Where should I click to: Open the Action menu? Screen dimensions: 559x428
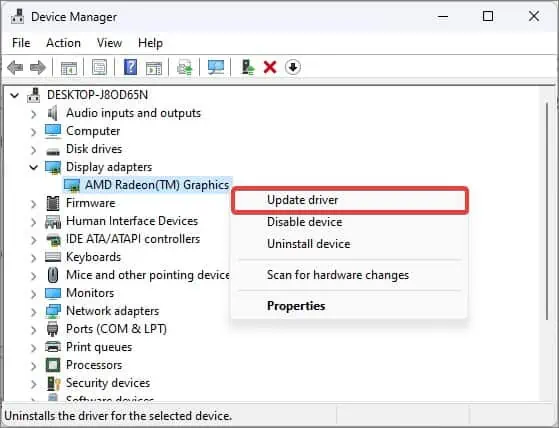(x=63, y=43)
